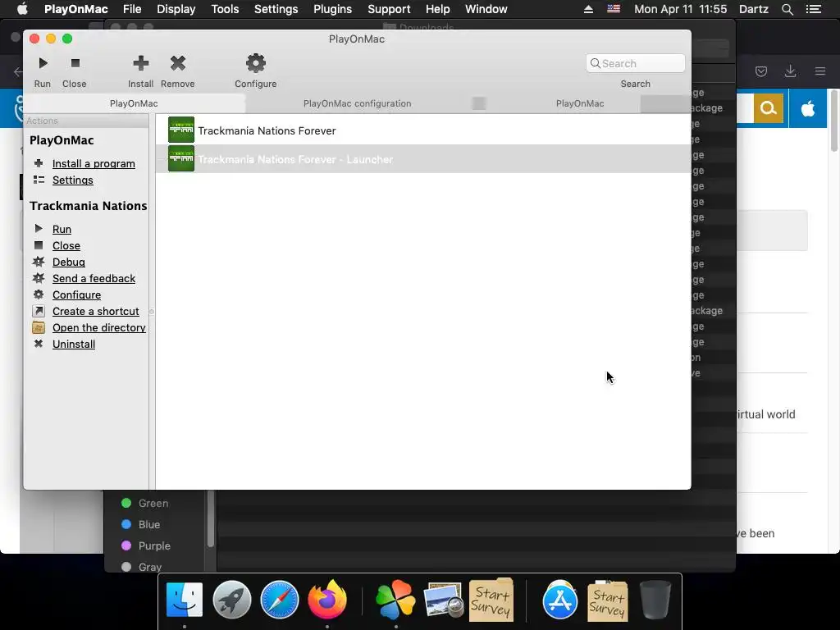Open Trash in the Dock

point(655,600)
